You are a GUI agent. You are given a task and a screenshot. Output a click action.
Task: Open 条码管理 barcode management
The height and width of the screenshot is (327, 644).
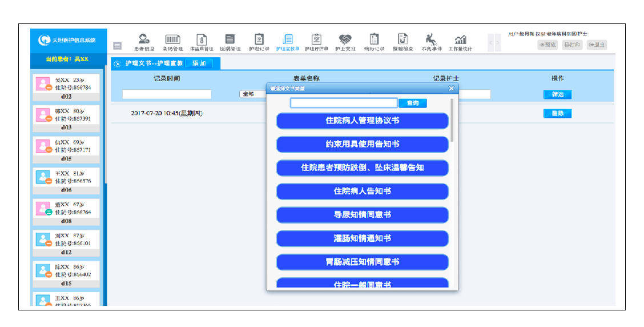tap(172, 41)
